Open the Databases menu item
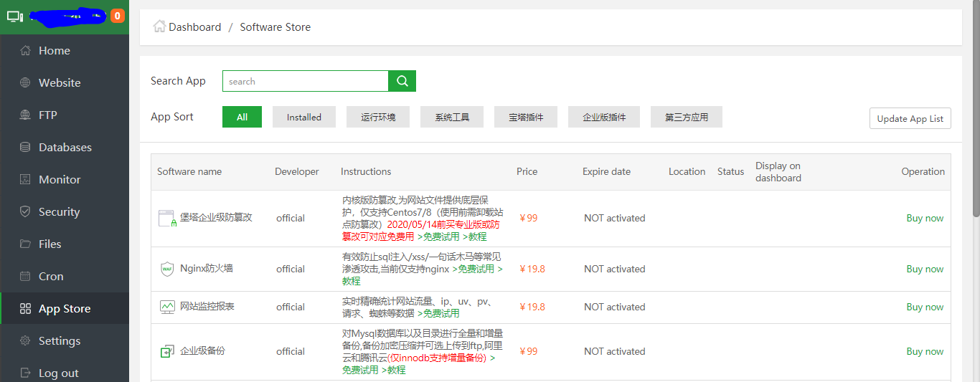The height and width of the screenshot is (382, 980). (65, 148)
